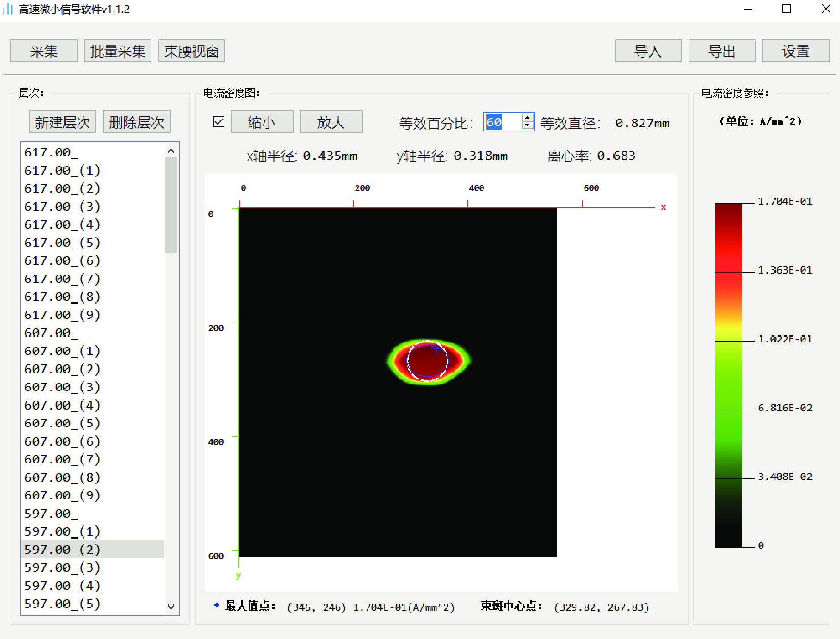840x639 pixels.
Task: Increase 等效百分比 with up stepper arrow
Action: coord(528,118)
